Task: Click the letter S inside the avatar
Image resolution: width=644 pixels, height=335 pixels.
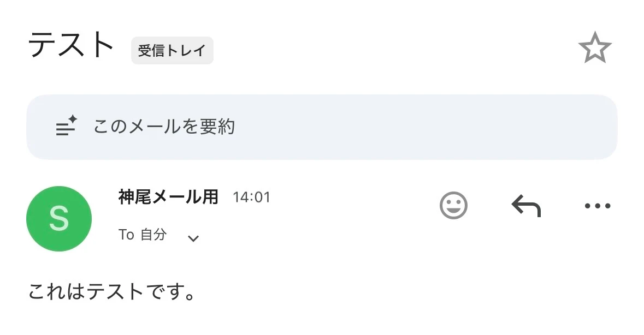Action: click(x=59, y=219)
